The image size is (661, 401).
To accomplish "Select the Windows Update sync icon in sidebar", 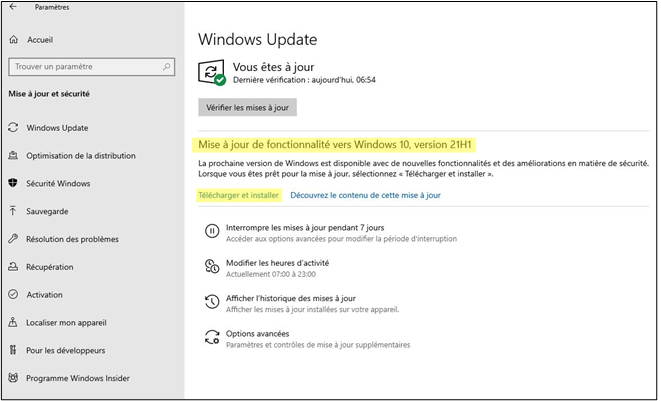I will coord(13,128).
